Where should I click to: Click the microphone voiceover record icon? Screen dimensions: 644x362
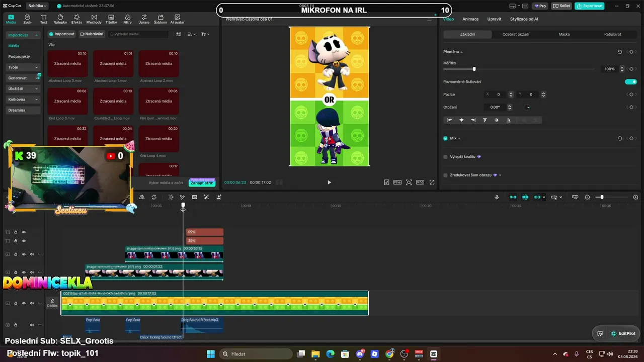point(497,197)
